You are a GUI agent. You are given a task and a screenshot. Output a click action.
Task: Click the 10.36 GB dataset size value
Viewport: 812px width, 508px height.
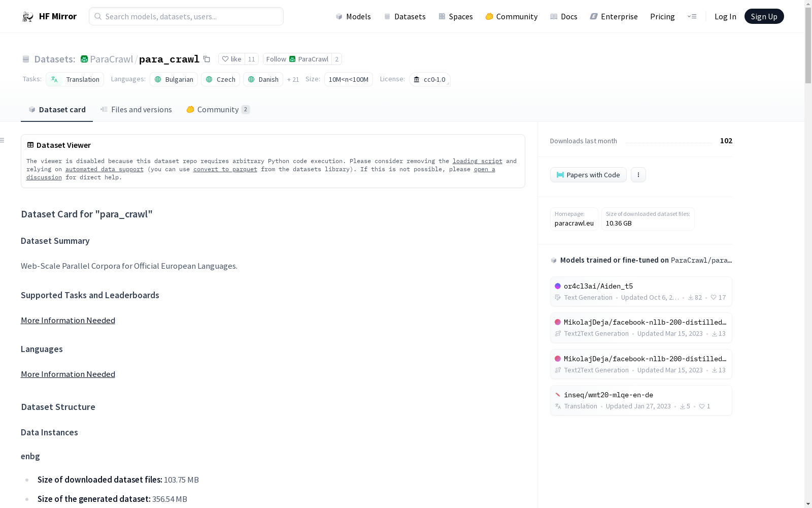[619, 223]
